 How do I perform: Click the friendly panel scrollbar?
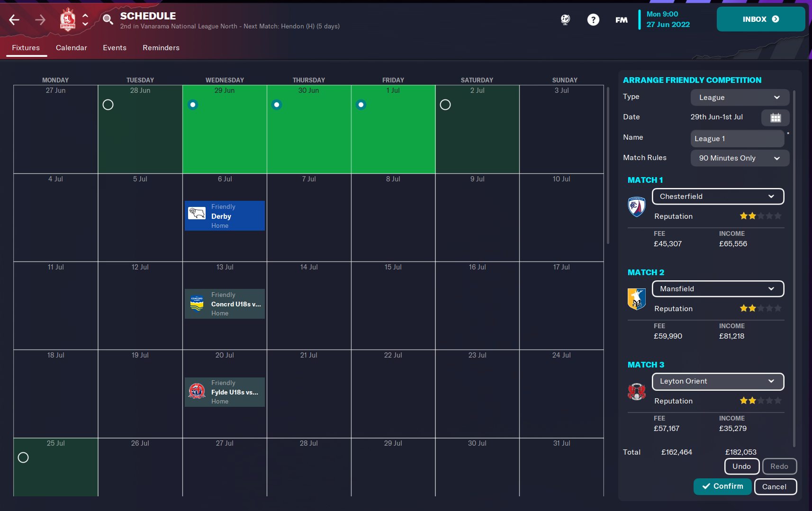click(795, 268)
